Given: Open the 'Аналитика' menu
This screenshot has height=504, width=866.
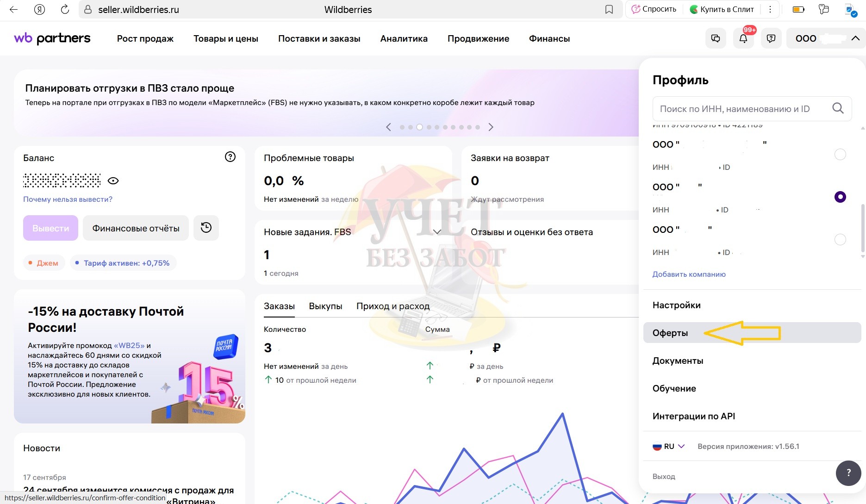Looking at the screenshot, I should coord(404,39).
